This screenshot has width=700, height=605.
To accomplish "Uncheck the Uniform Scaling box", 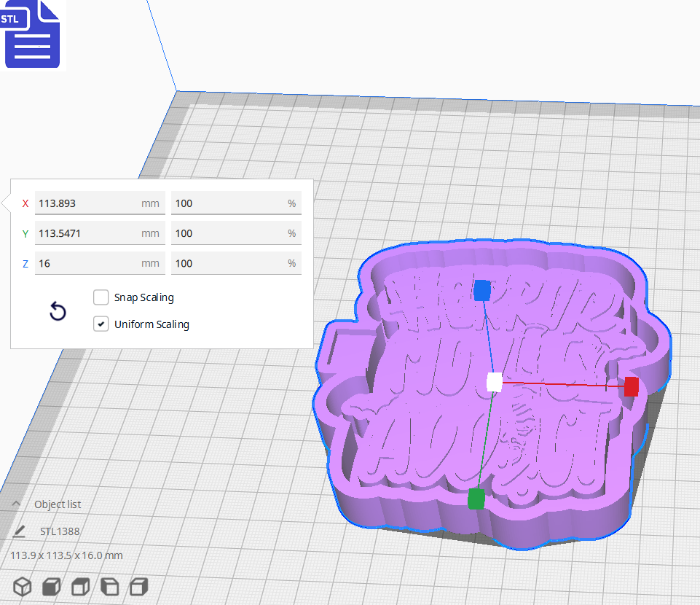I will [x=101, y=324].
